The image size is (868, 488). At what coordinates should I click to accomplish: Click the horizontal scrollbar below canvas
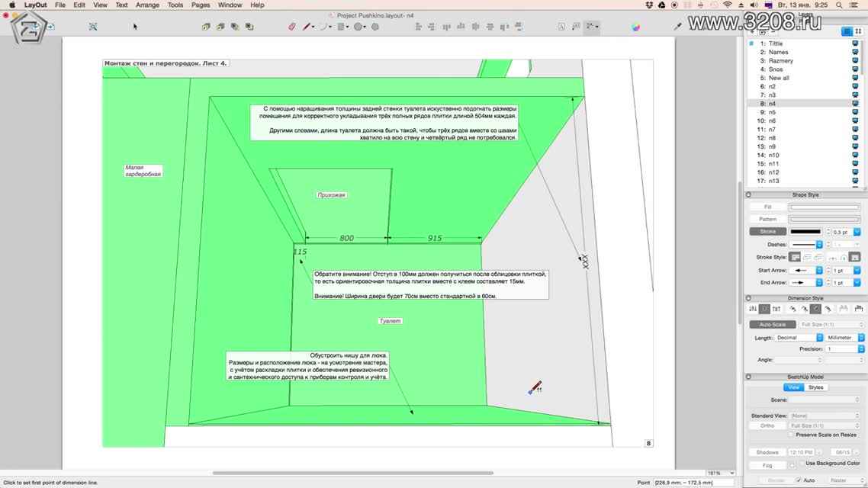(x=352, y=473)
